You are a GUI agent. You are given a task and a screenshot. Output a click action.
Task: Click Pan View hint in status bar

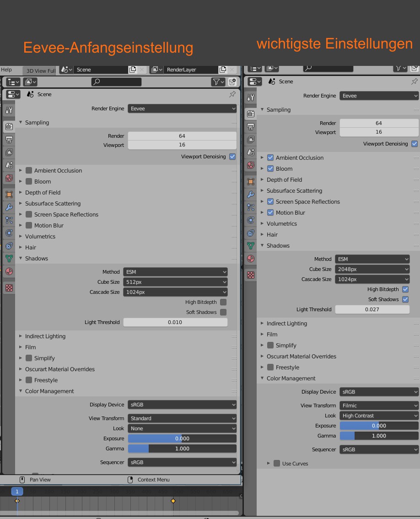click(x=36, y=480)
